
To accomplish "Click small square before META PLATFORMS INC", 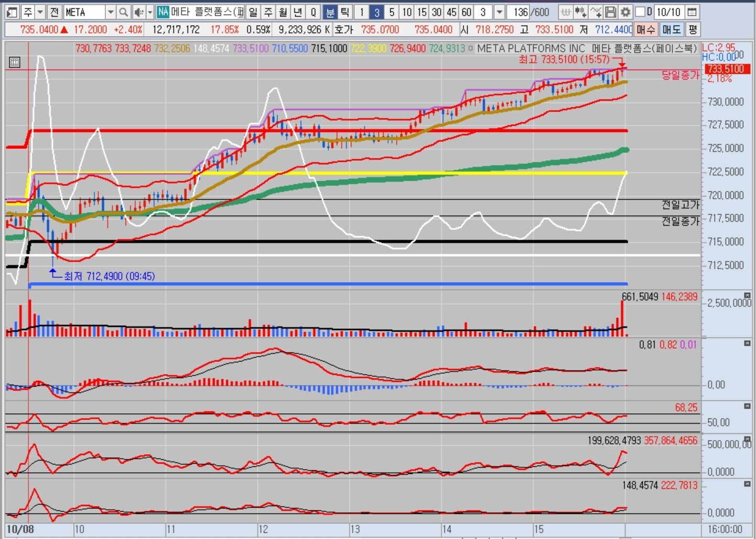I will point(470,48).
